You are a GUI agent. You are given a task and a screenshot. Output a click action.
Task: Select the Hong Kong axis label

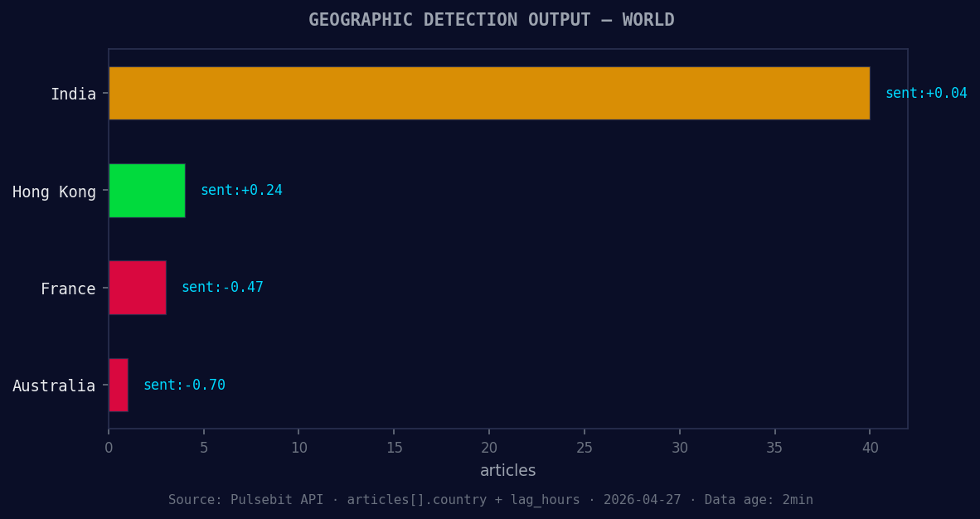click(x=56, y=192)
